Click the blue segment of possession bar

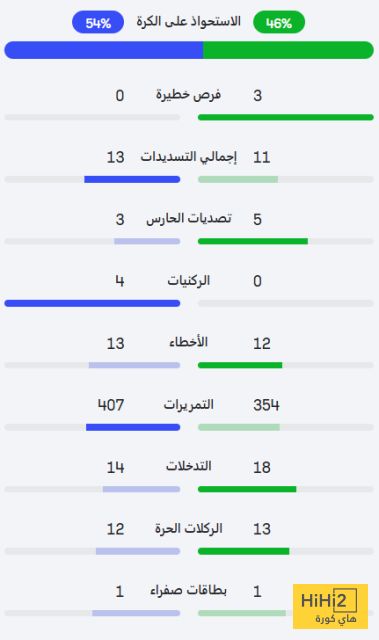104,50
